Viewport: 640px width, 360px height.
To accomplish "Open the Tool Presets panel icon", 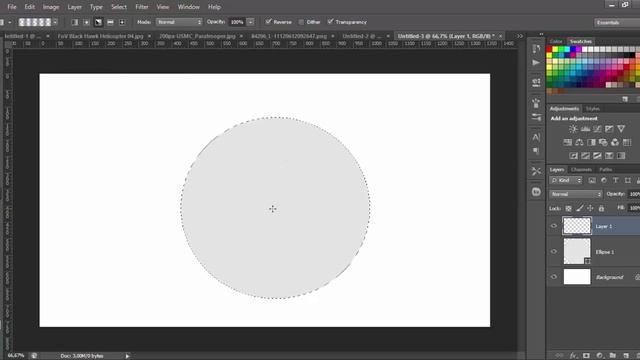I will pyautogui.click(x=536, y=171).
